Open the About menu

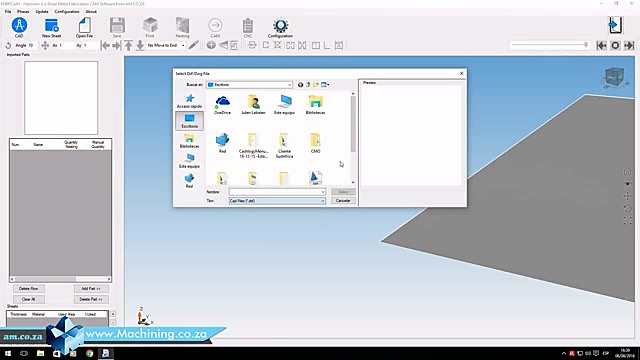click(91, 11)
